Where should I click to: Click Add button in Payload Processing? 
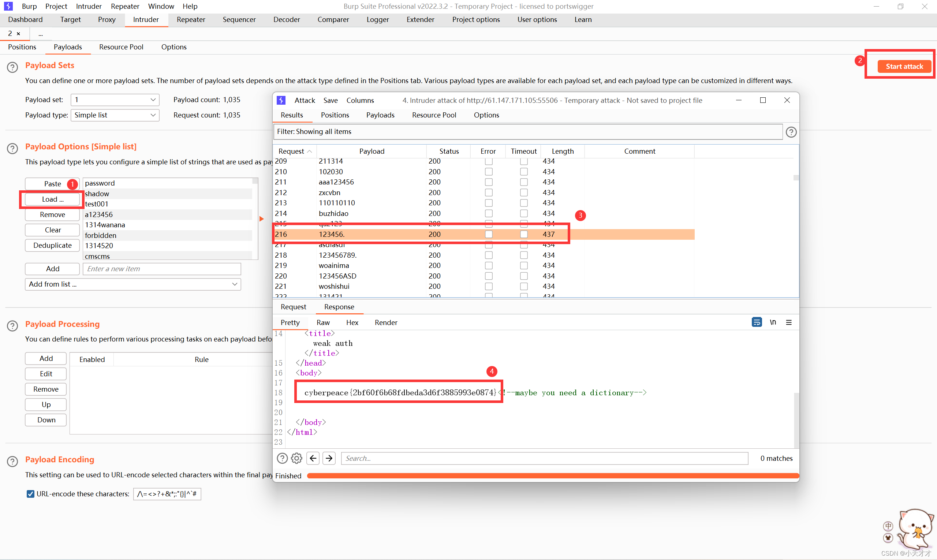point(46,358)
